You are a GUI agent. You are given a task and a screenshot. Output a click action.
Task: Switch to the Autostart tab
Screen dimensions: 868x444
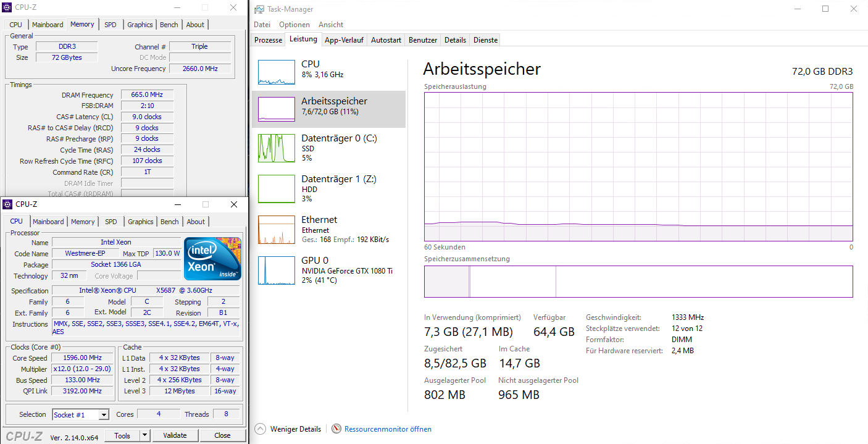point(386,40)
